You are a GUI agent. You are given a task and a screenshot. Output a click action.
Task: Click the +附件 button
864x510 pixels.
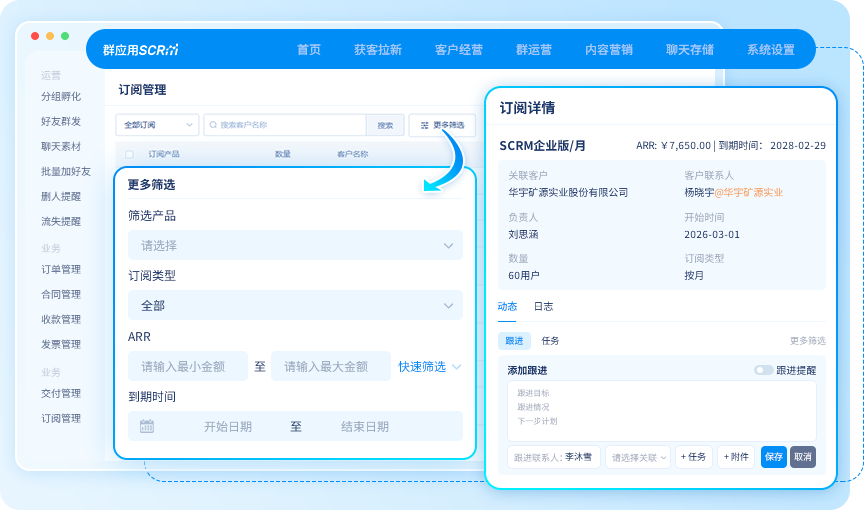pos(736,457)
